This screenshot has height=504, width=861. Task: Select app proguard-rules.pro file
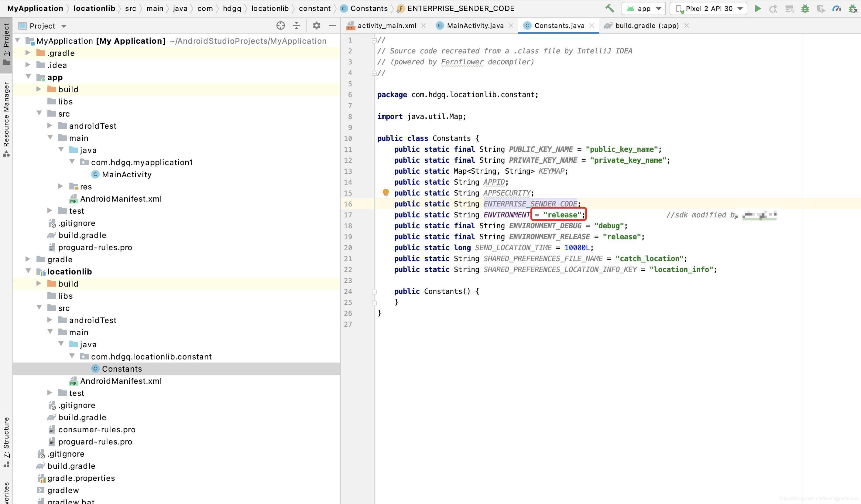pos(95,247)
